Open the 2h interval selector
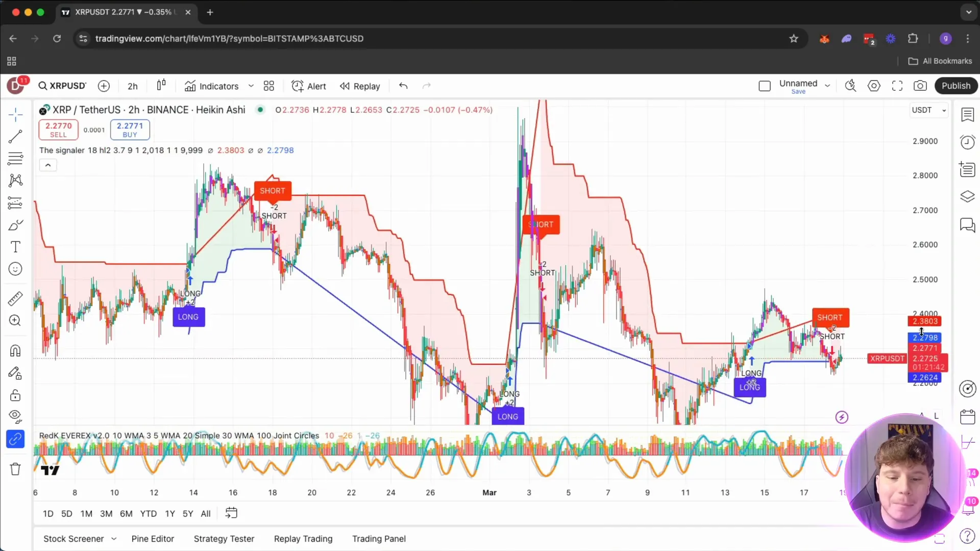The image size is (980, 551). [x=133, y=86]
